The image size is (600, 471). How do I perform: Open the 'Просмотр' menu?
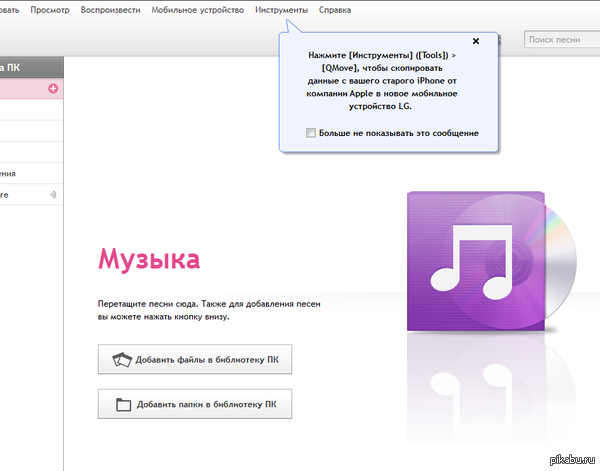pyautogui.click(x=50, y=9)
